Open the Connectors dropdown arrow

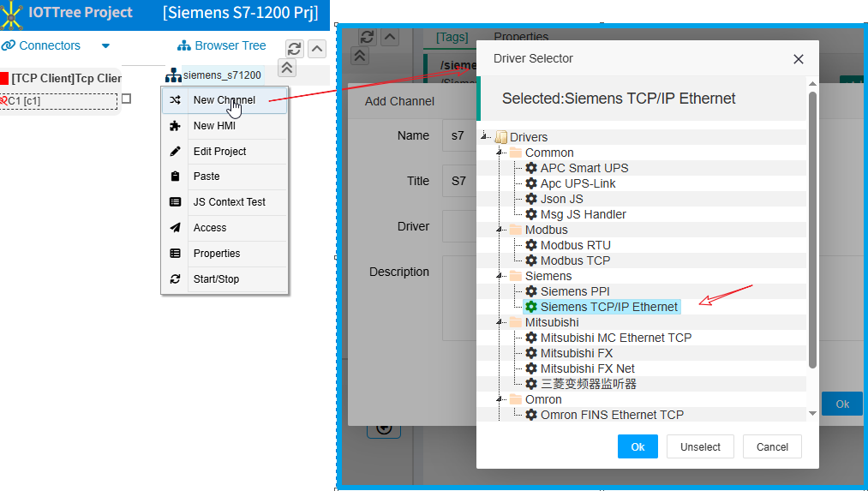point(105,46)
